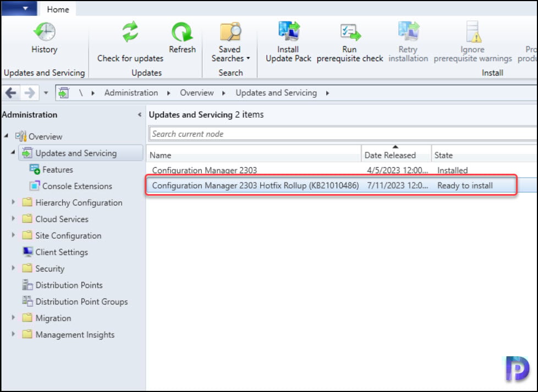Click the Overview node icon
Screen dimensions: 538x392
tap(20, 136)
